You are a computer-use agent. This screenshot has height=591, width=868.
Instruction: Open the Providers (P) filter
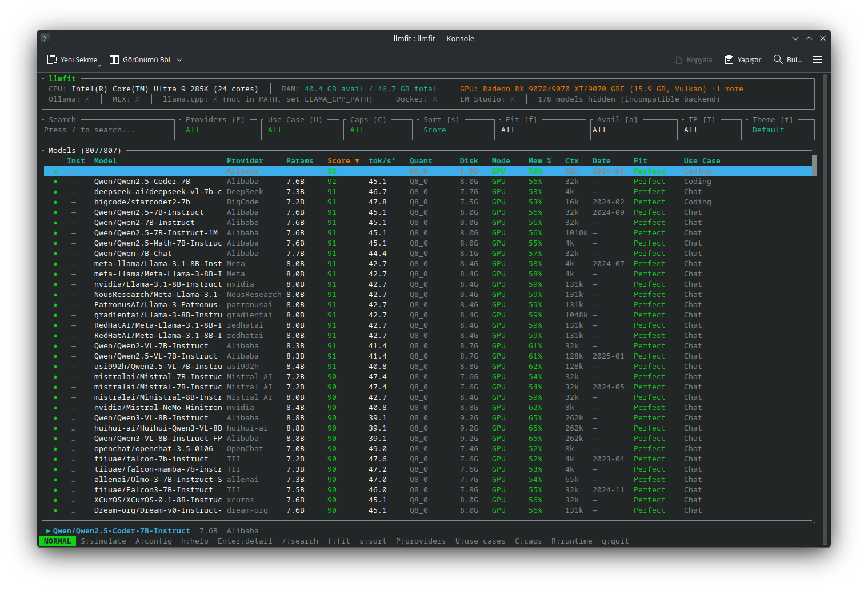pos(218,130)
